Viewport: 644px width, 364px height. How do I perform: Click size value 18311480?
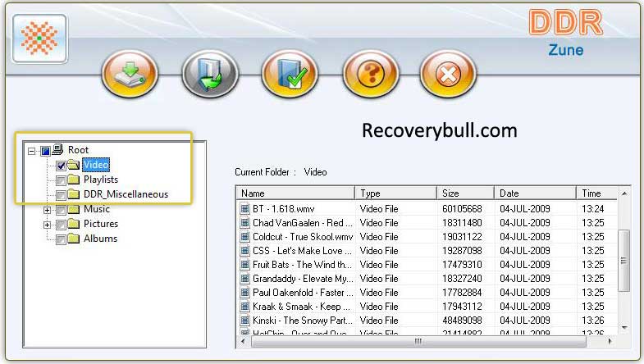pos(462,223)
